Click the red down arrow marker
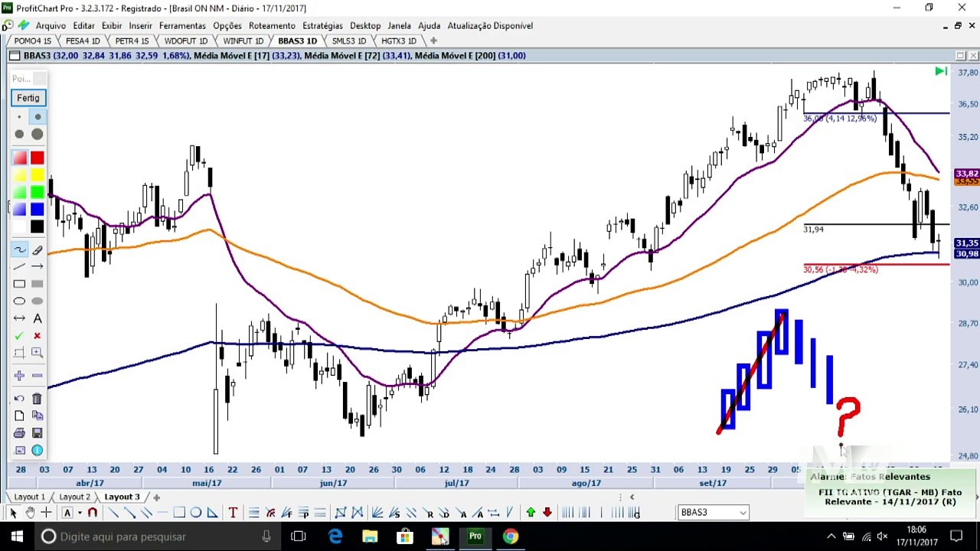Screen dimensions: 980x551 click(547, 513)
